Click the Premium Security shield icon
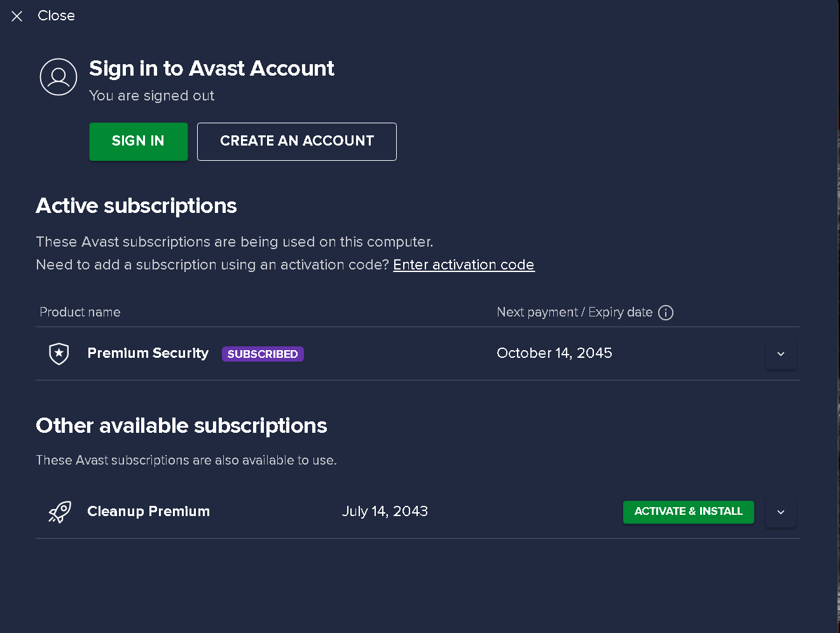840x633 pixels. coord(59,353)
